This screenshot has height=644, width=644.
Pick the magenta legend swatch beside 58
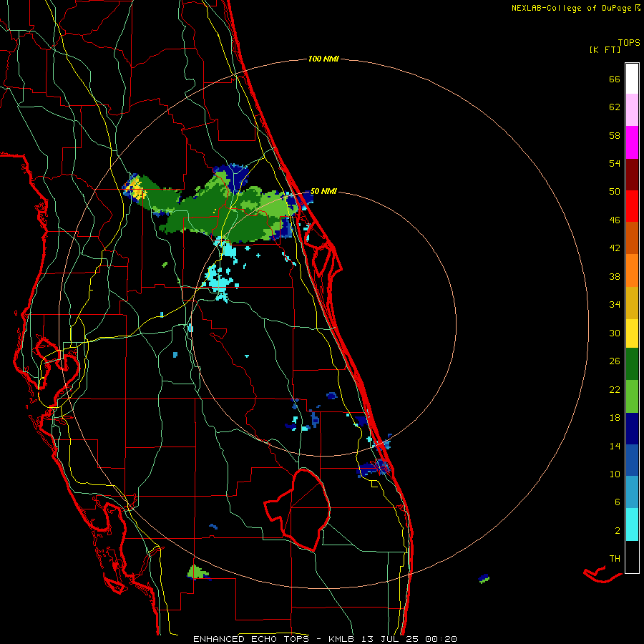[x=632, y=142]
